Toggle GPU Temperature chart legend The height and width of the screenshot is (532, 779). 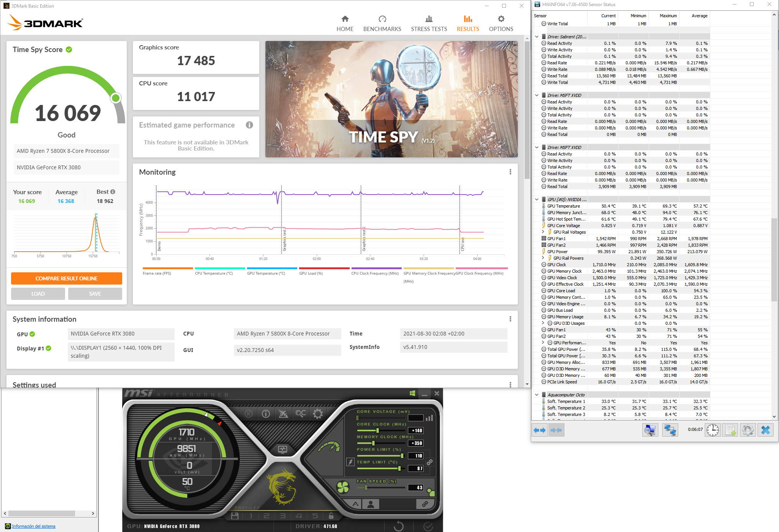(x=272, y=271)
